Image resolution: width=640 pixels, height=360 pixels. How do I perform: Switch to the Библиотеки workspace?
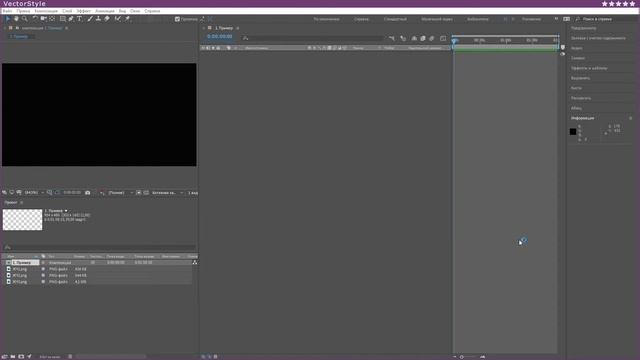click(478, 19)
